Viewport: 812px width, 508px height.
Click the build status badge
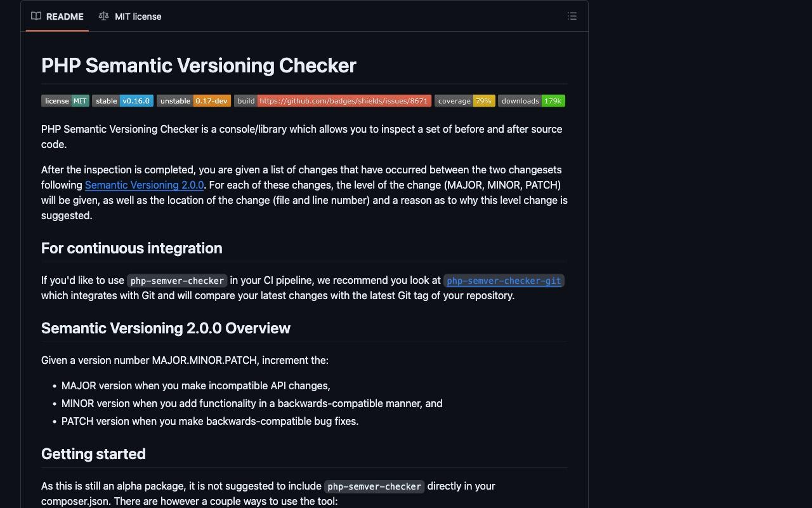(x=333, y=101)
